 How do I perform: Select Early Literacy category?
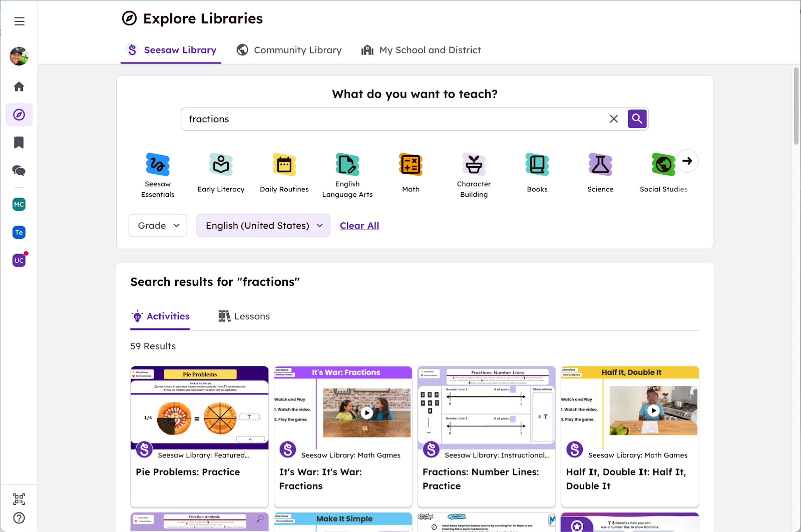click(221, 173)
